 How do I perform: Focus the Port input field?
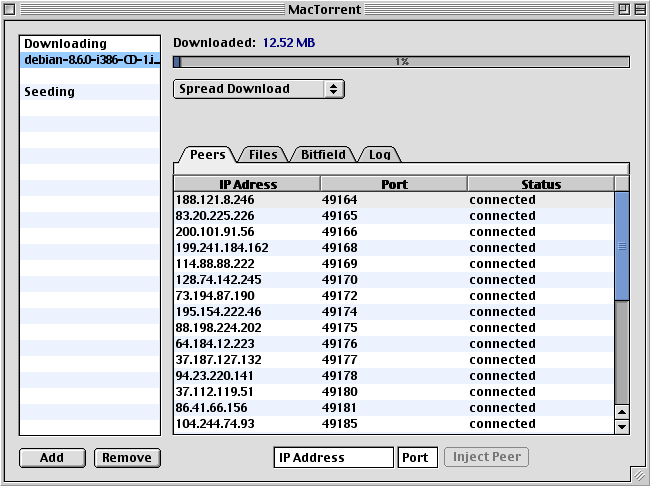coord(417,457)
